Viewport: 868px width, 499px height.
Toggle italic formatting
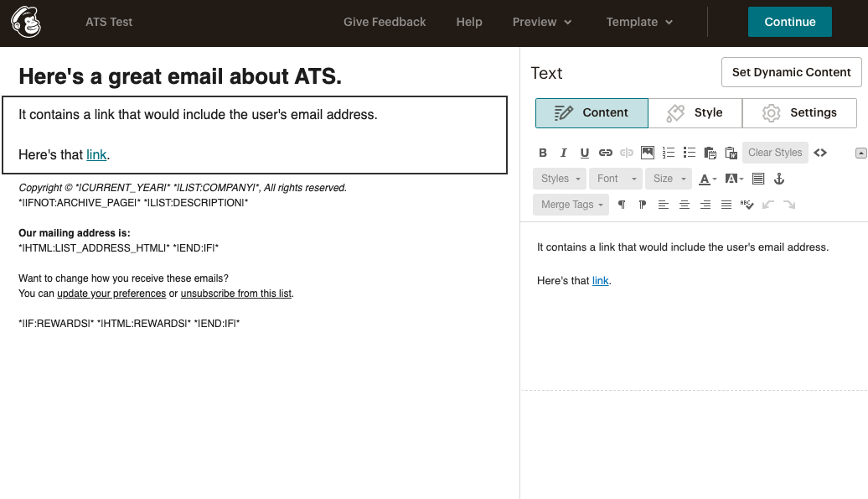(564, 153)
